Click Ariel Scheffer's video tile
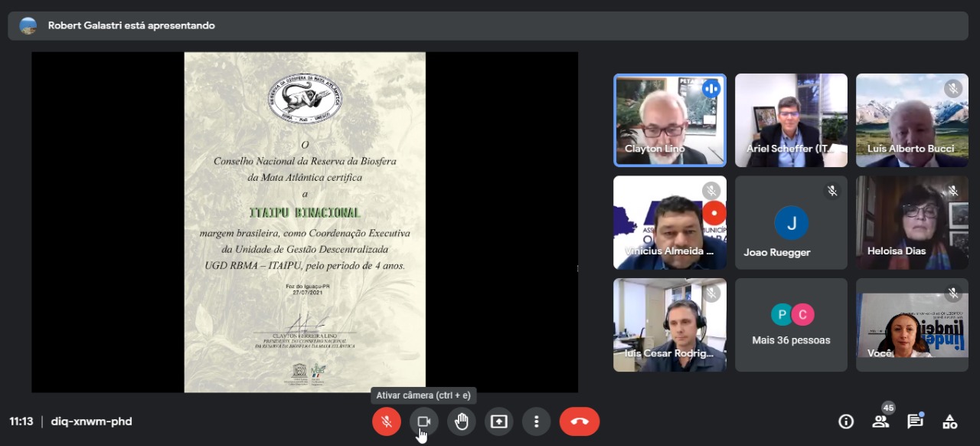 [x=791, y=120]
